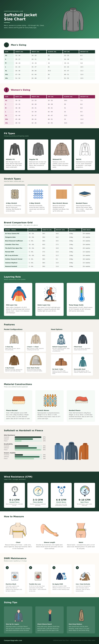
Task: Select the Men's Sizing round icon
Action: 7,45
